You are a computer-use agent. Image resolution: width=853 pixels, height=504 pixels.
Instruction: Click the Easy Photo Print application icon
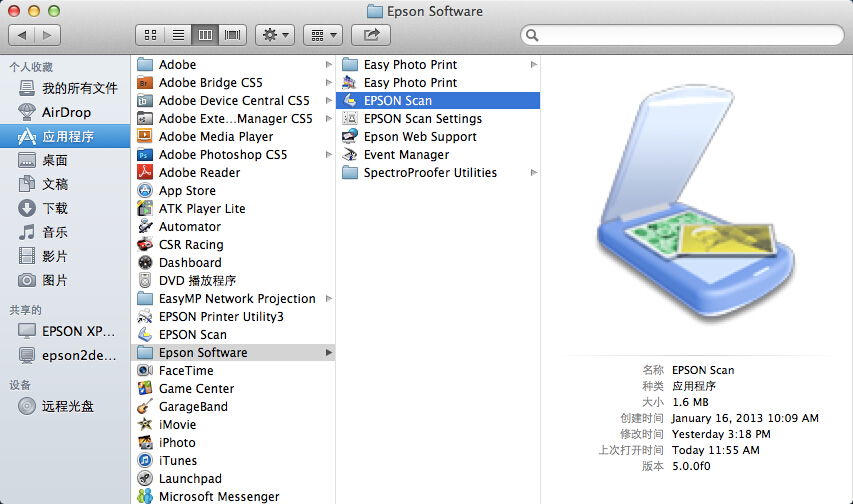pyautogui.click(x=350, y=83)
